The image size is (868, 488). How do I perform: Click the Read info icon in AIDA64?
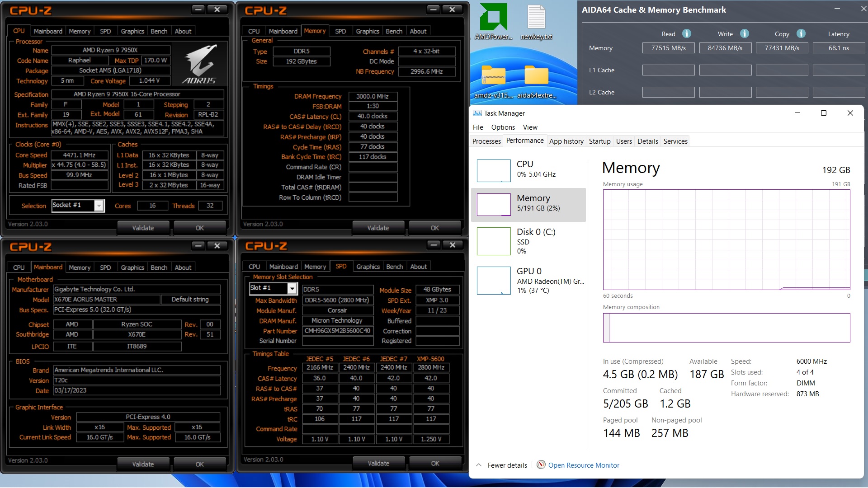pyautogui.click(x=686, y=33)
